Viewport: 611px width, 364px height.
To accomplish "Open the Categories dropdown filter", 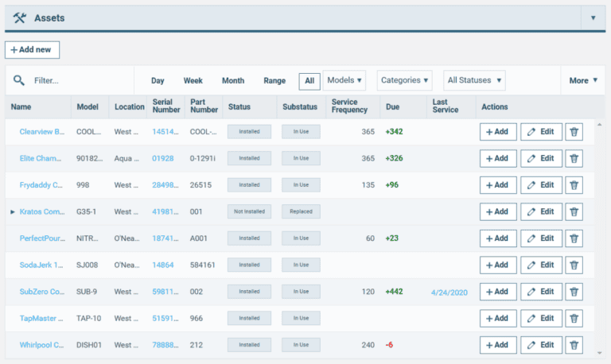I will coord(404,80).
